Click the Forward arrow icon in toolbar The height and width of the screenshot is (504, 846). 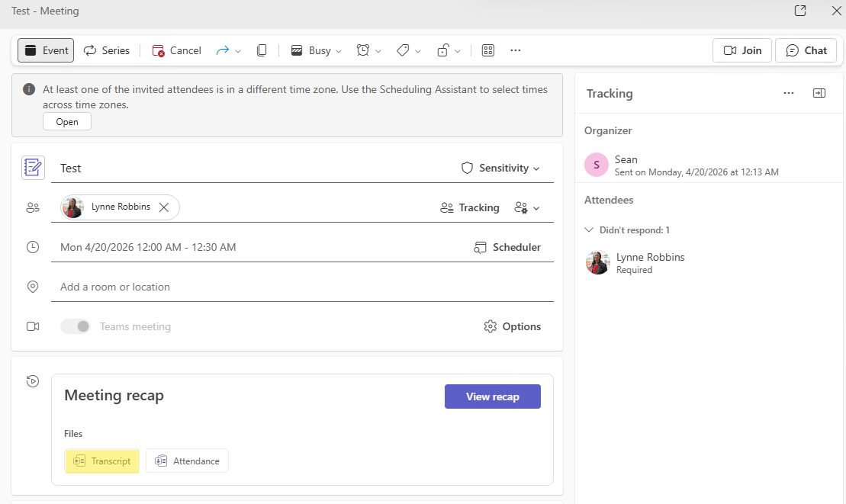[223, 50]
